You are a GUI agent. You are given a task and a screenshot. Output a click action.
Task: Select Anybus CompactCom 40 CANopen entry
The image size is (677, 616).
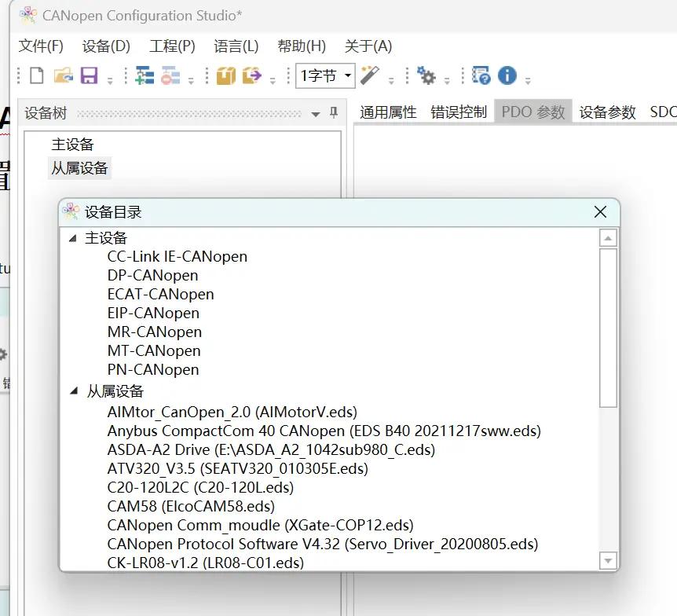tap(324, 431)
